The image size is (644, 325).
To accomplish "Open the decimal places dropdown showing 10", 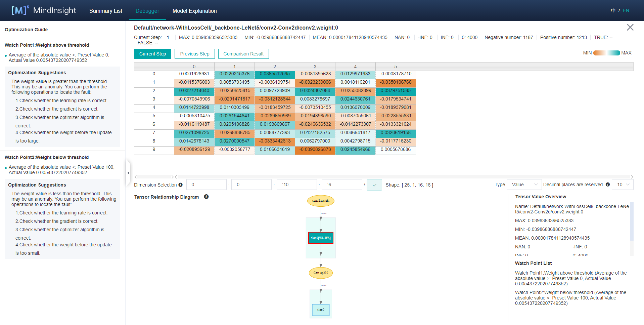I will [x=623, y=185].
